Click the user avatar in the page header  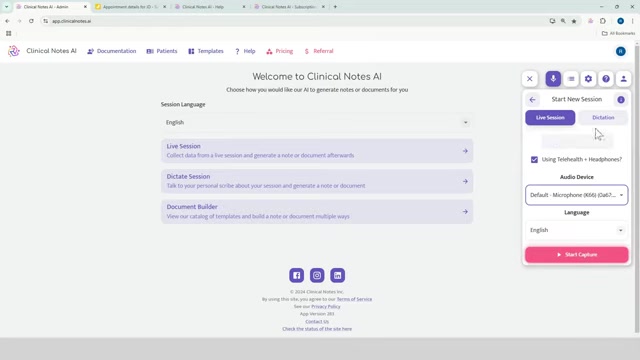click(x=620, y=51)
